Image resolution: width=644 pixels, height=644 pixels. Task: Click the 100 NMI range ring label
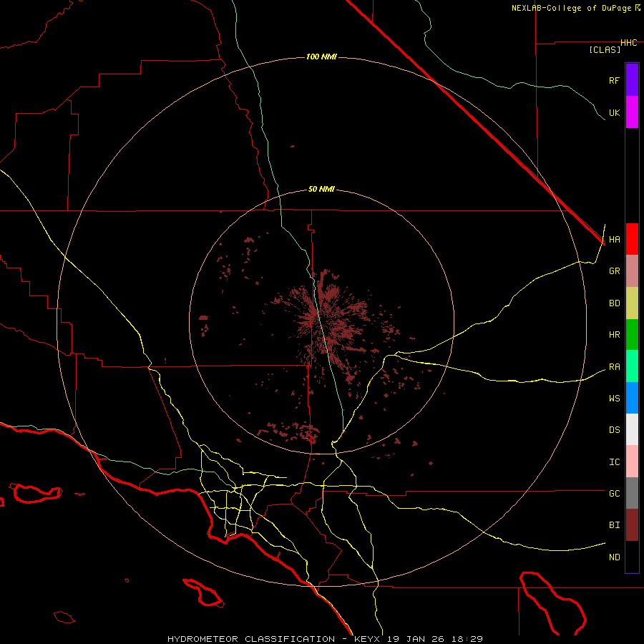(321, 57)
